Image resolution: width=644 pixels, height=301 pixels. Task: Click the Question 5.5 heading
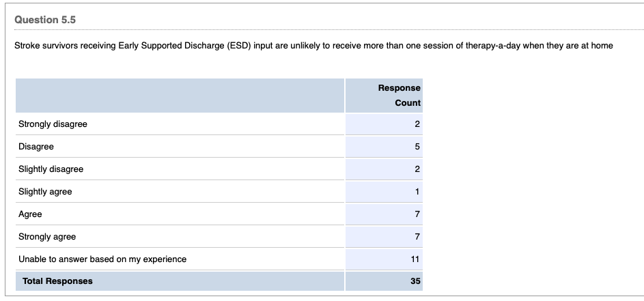[45, 20]
